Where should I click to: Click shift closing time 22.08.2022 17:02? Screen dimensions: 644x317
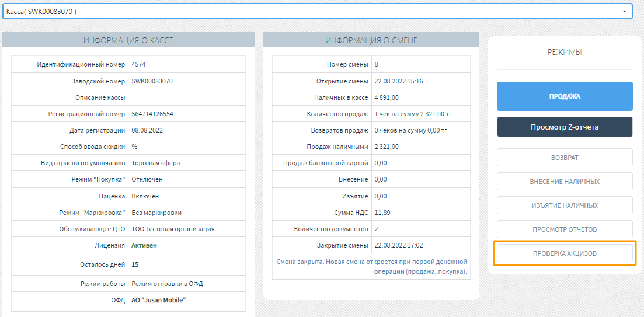(399, 246)
